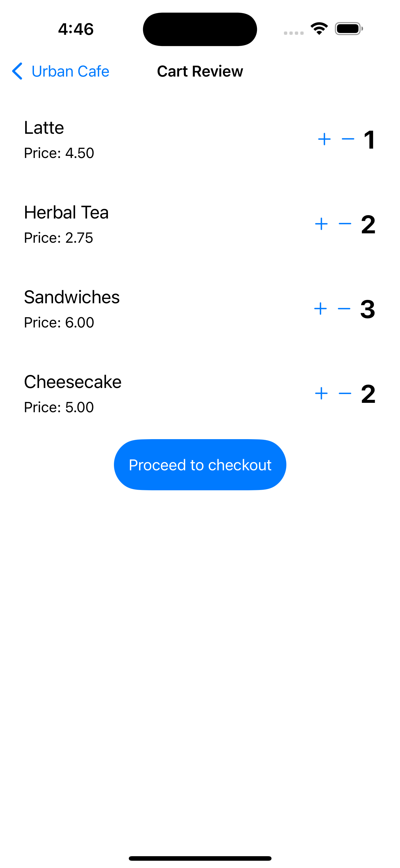Decrease Latte quantity with minus icon
This screenshot has height=868, width=400.
[348, 139]
